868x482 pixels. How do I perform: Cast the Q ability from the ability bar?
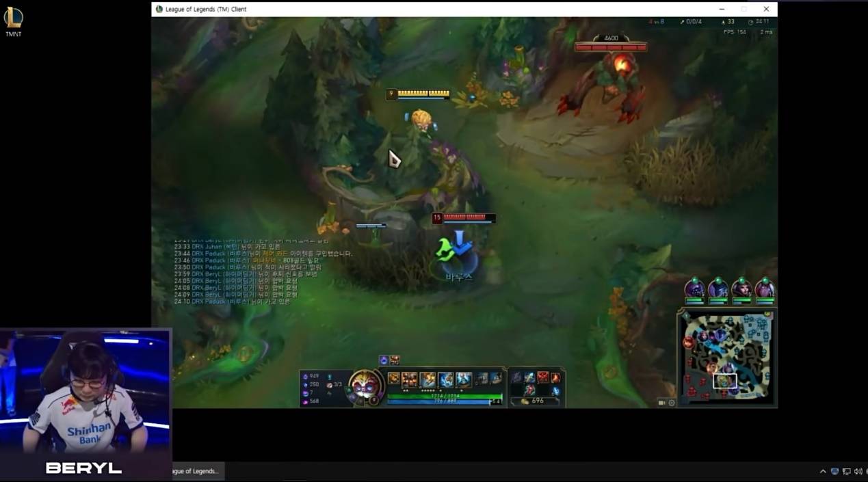[x=409, y=379]
